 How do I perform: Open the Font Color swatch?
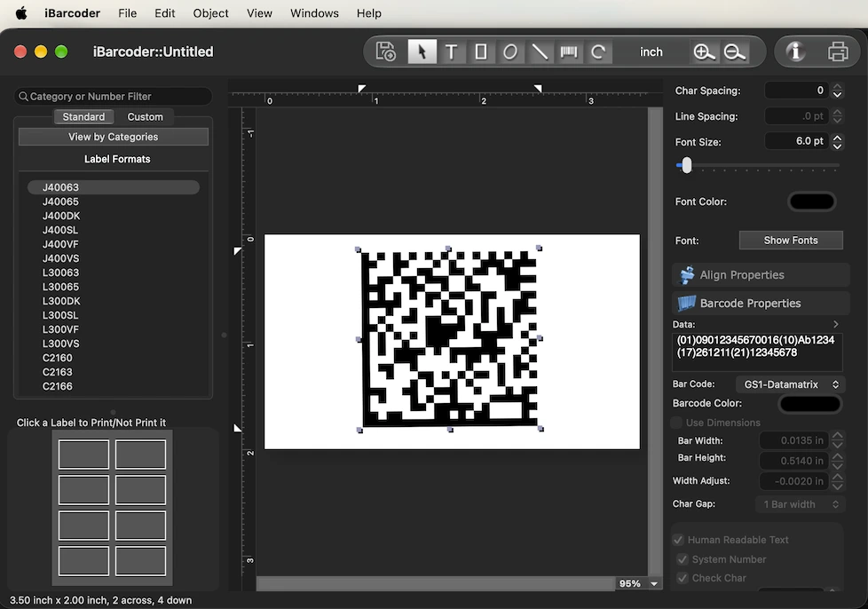pyautogui.click(x=811, y=202)
